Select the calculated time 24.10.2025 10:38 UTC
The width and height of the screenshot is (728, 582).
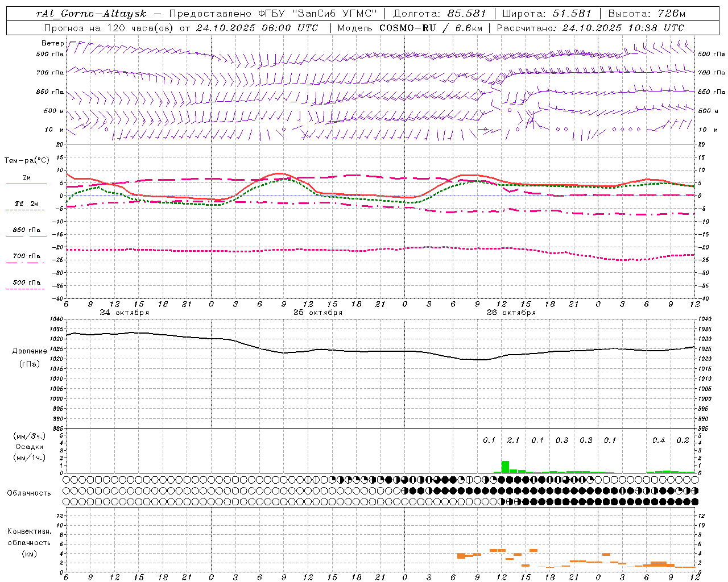tap(623, 28)
